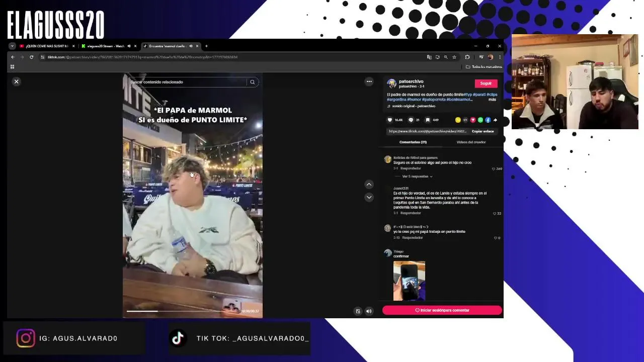
Task: Open the #humor hashtag
Action: (415, 100)
